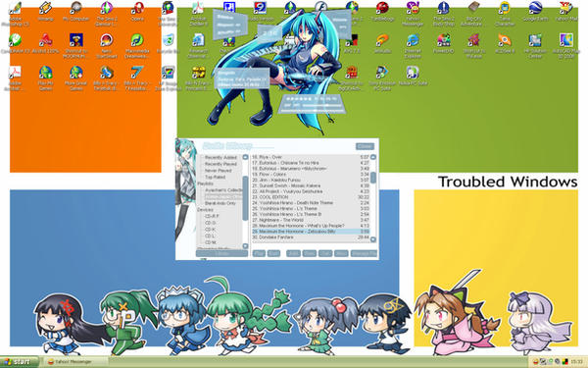Viewport: 588px width, 368px height.
Task: Select track 24. Yoshihisa Hirano - Death Note Theme
Action: tap(311, 203)
